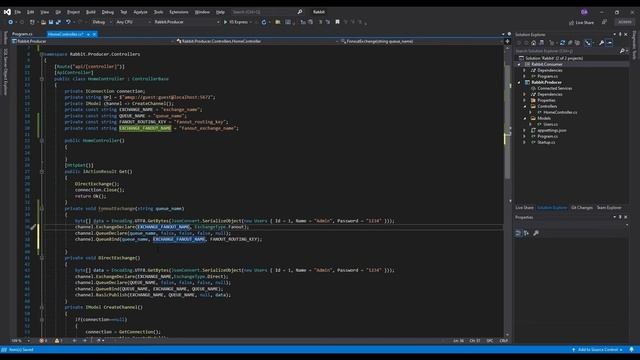
Task: Click the search magnifier icon in title bar
Action: point(300,12)
